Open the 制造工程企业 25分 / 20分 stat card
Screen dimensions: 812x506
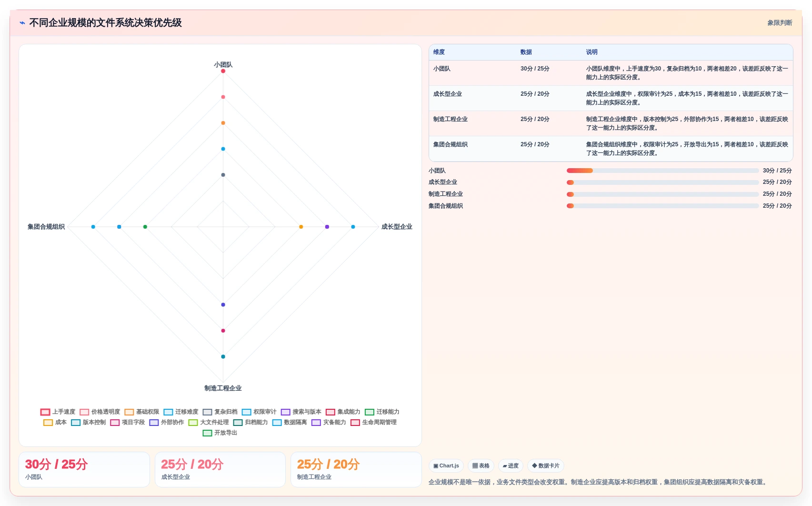tap(356, 469)
